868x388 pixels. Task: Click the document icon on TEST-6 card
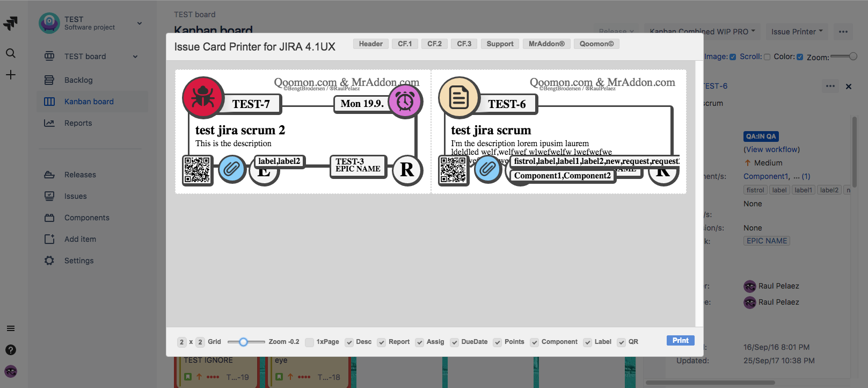coord(458,98)
